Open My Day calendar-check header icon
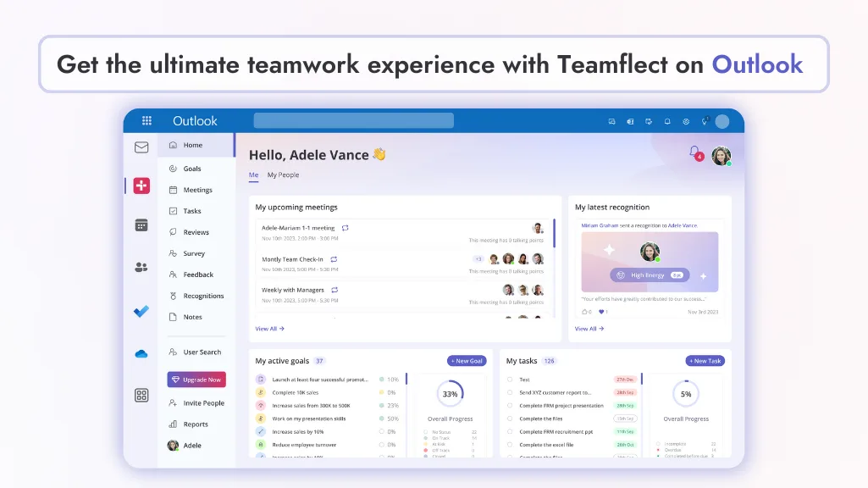This screenshot has height=488, width=868. click(x=649, y=121)
